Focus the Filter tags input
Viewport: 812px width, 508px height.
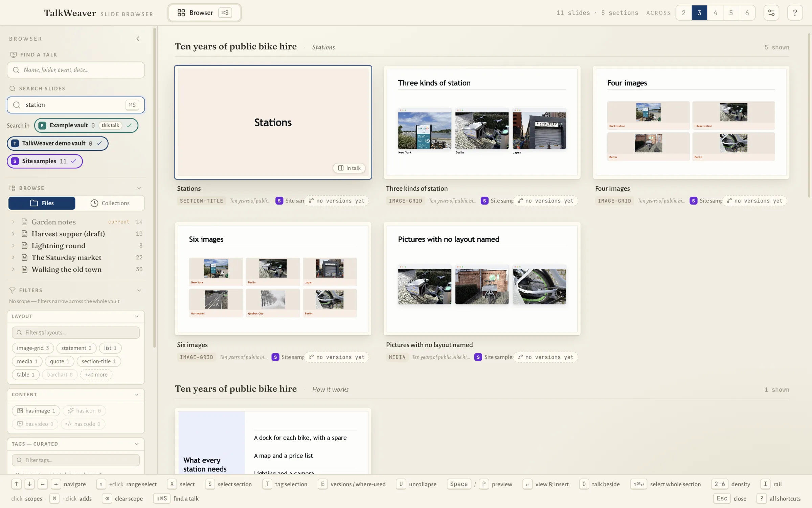76,460
